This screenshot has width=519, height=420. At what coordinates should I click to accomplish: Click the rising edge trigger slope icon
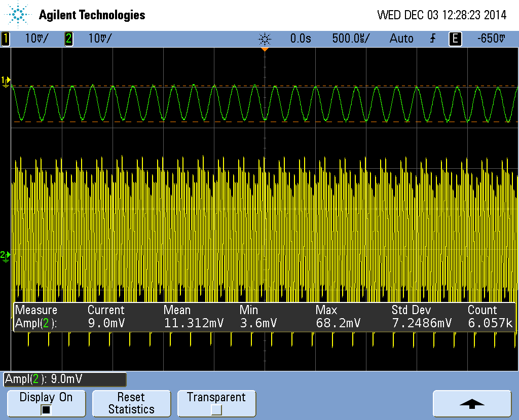[x=432, y=39]
